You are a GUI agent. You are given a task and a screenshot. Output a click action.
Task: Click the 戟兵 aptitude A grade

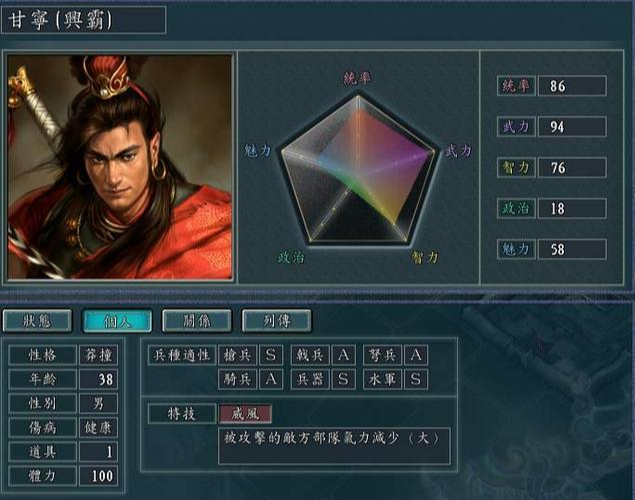(343, 355)
